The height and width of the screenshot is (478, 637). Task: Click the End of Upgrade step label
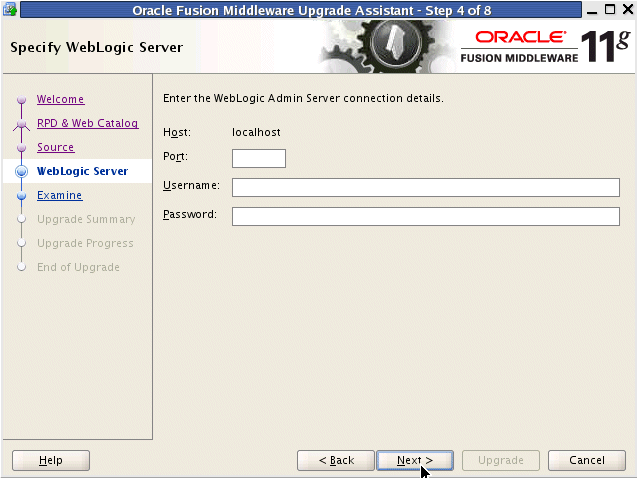click(x=78, y=267)
